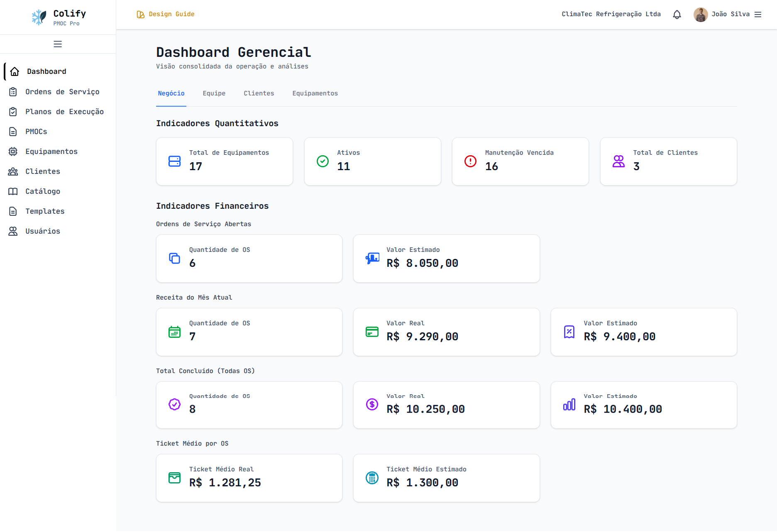The height and width of the screenshot is (532, 777).
Task: Click the red Manutenção Vencida alert icon
Action: point(469,161)
